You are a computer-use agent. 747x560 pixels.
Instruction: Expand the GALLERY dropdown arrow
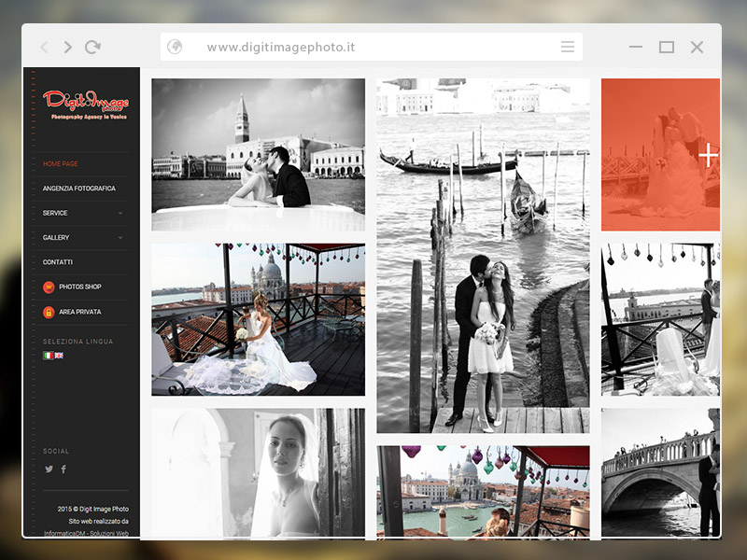(120, 238)
